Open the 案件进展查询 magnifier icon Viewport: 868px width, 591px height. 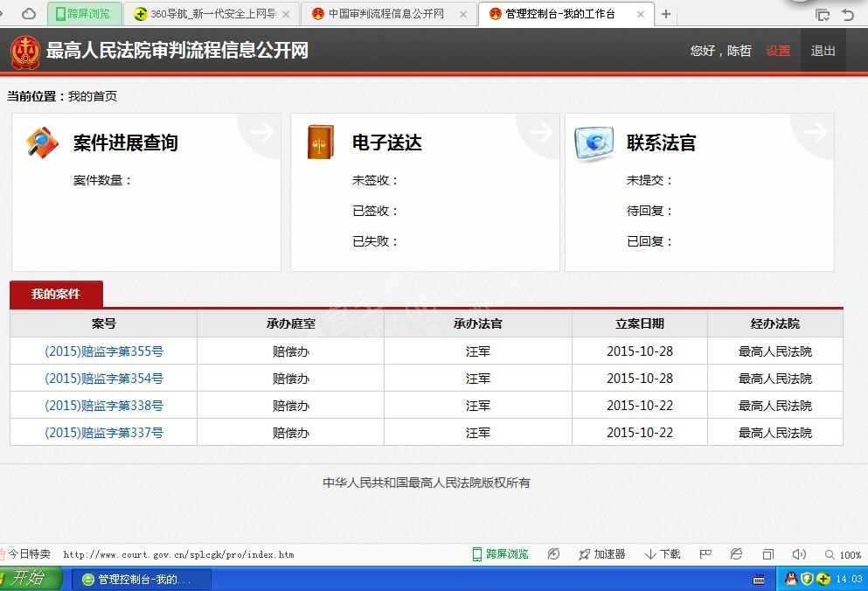[x=42, y=143]
